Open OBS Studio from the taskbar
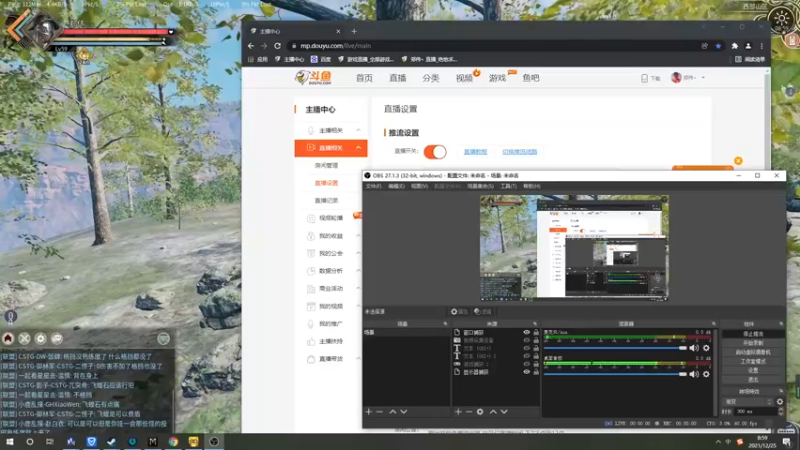The height and width of the screenshot is (450, 800). pos(214,442)
